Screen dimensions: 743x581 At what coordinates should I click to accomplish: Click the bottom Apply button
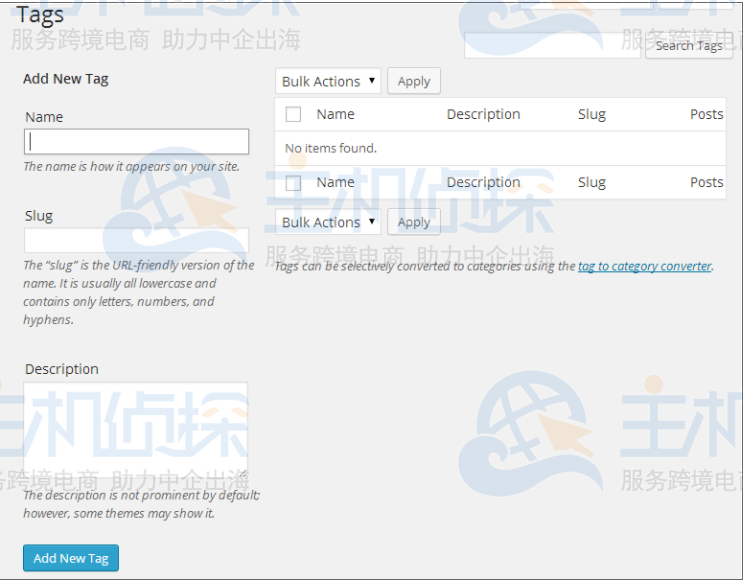point(414,222)
